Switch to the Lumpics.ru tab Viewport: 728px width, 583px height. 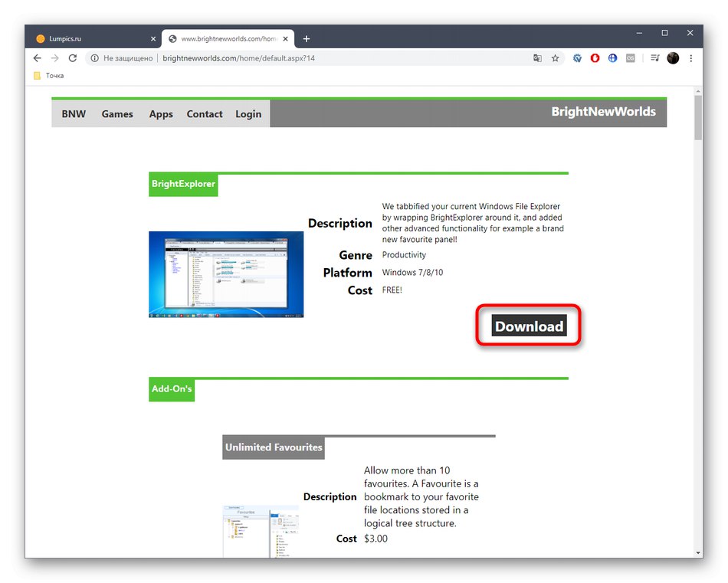pos(92,39)
